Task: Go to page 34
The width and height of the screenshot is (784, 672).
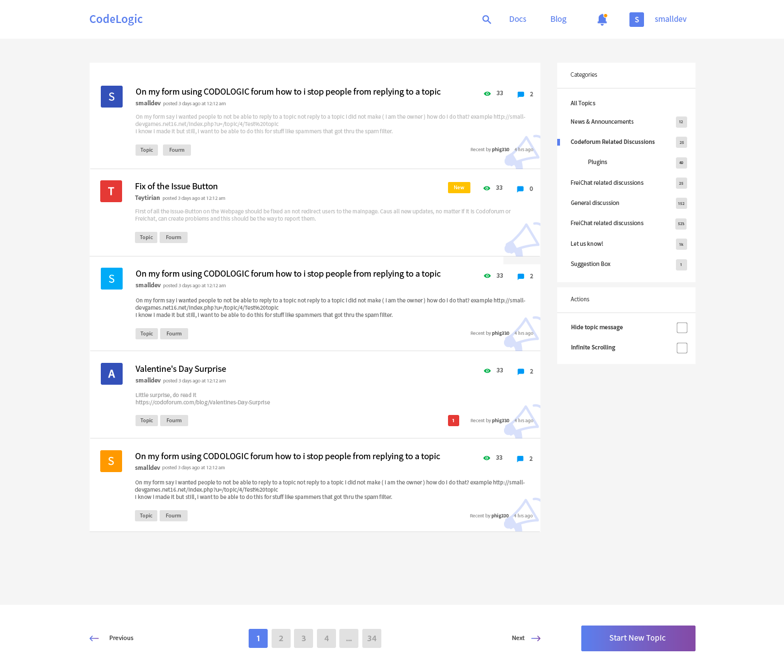Action: pos(372,638)
